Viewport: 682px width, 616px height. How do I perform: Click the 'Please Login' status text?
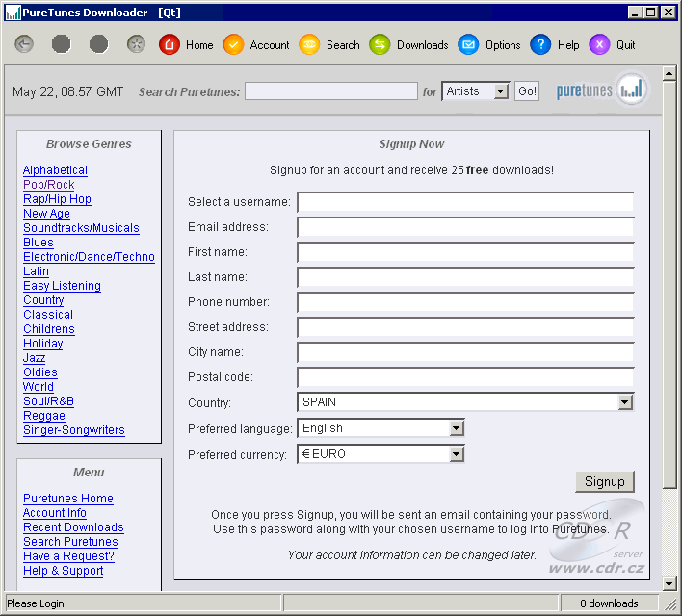pos(36,603)
